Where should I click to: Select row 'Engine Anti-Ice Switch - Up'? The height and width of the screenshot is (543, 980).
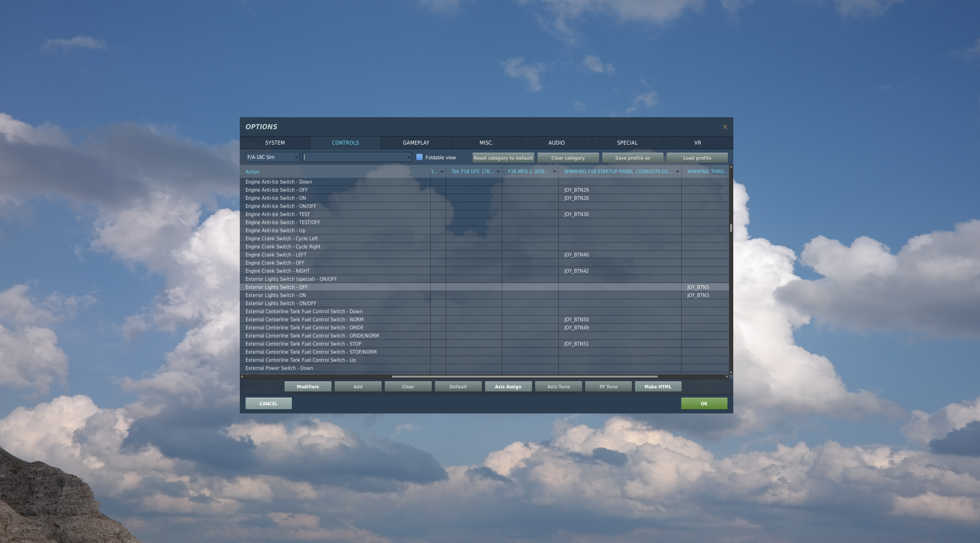tap(484, 230)
